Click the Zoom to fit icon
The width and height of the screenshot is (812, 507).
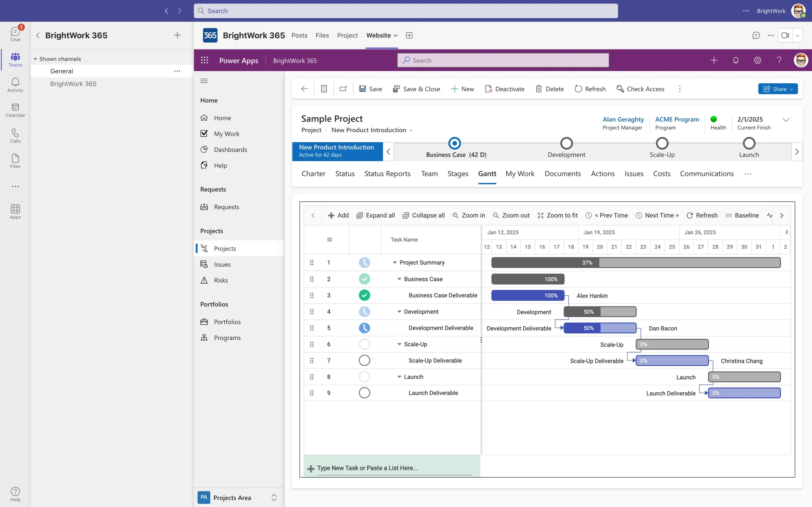540,215
